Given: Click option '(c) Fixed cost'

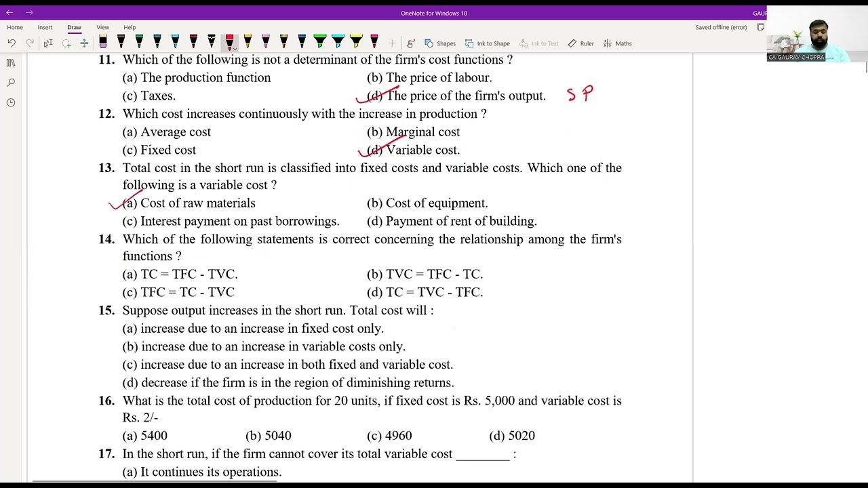Looking at the screenshot, I should pos(159,150).
